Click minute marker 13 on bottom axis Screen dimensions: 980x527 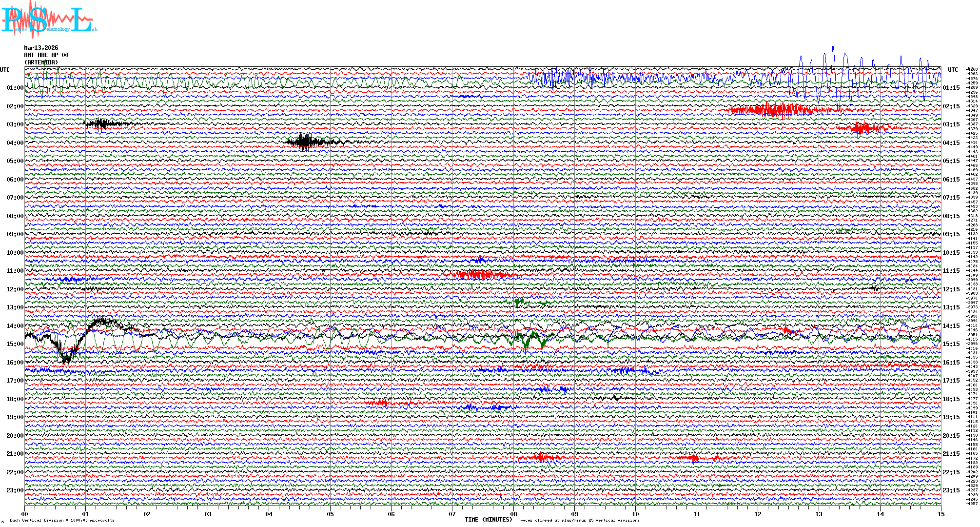(x=819, y=514)
